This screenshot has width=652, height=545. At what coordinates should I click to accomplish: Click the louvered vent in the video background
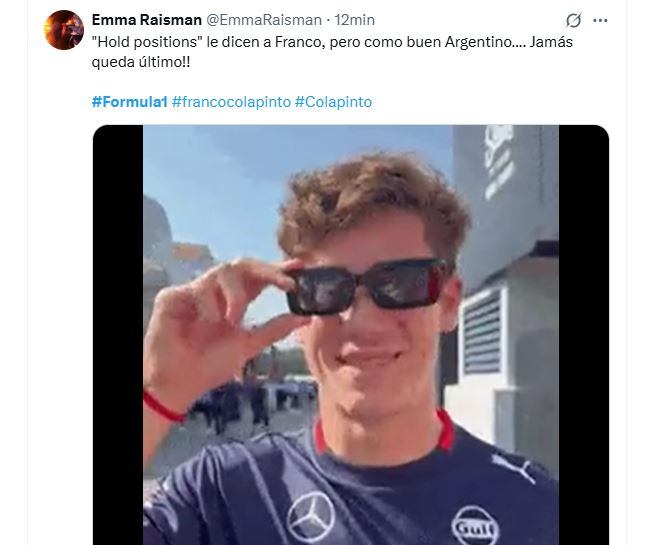click(483, 333)
